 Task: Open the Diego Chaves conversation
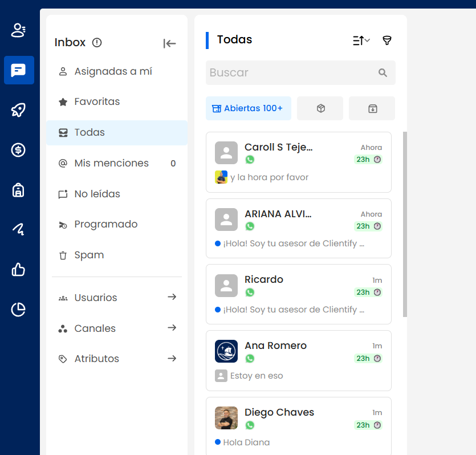click(x=298, y=426)
